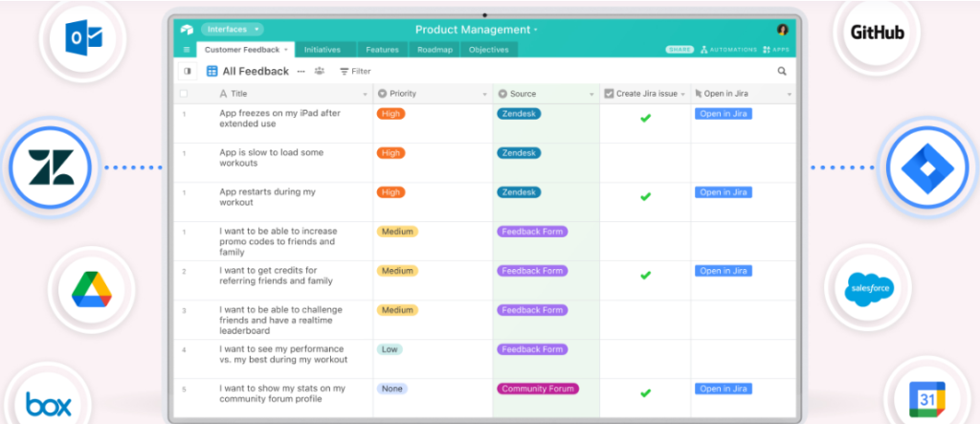Open the Open in Jira column dropdown
The height and width of the screenshot is (424, 980).
tap(789, 95)
